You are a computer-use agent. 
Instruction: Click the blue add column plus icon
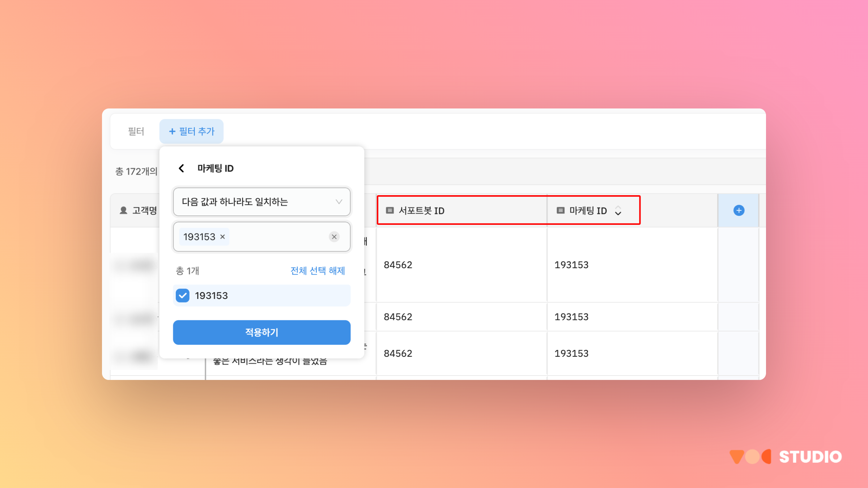pos(739,210)
